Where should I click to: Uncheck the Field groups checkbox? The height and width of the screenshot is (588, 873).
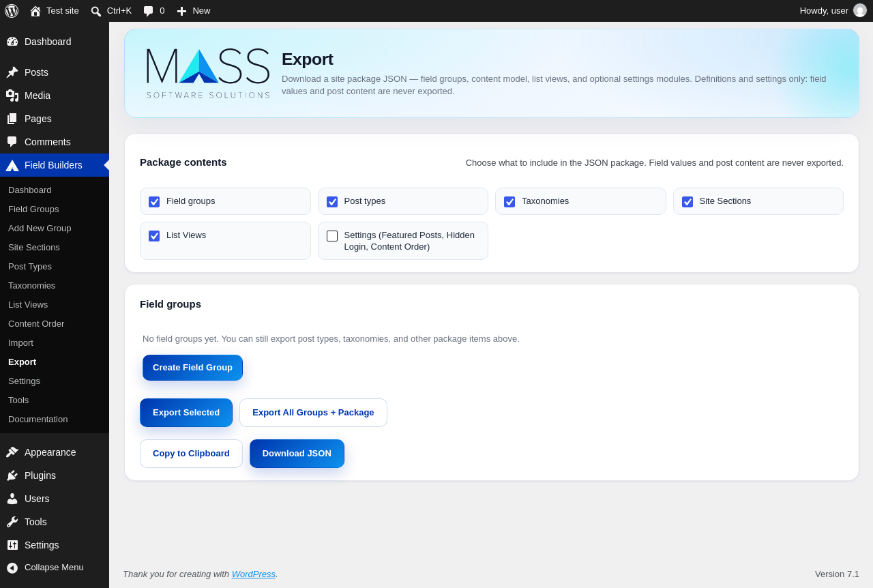pyautogui.click(x=154, y=202)
